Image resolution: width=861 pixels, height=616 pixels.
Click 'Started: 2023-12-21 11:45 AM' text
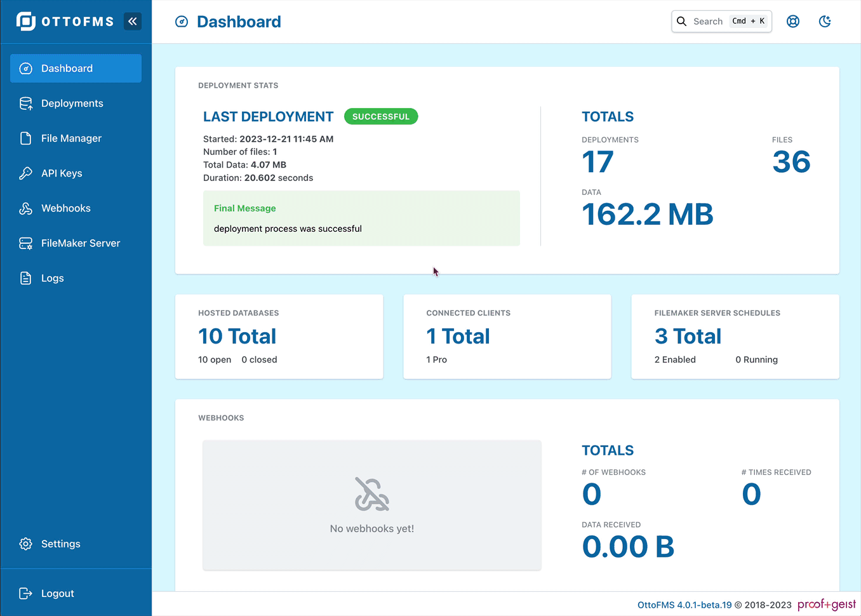(x=268, y=139)
